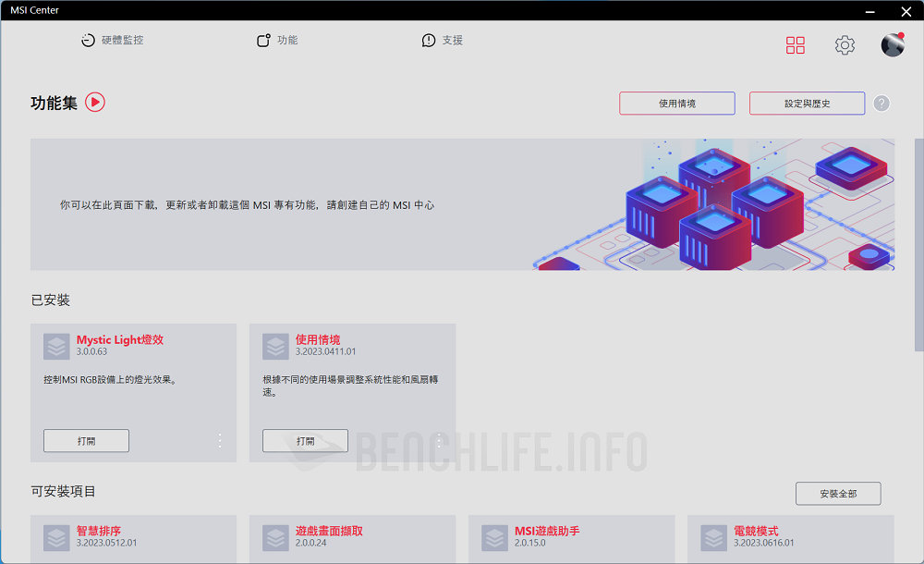The width and height of the screenshot is (924, 564).
Task: Click the 電競模式 layers icon
Action: [x=714, y=537]
